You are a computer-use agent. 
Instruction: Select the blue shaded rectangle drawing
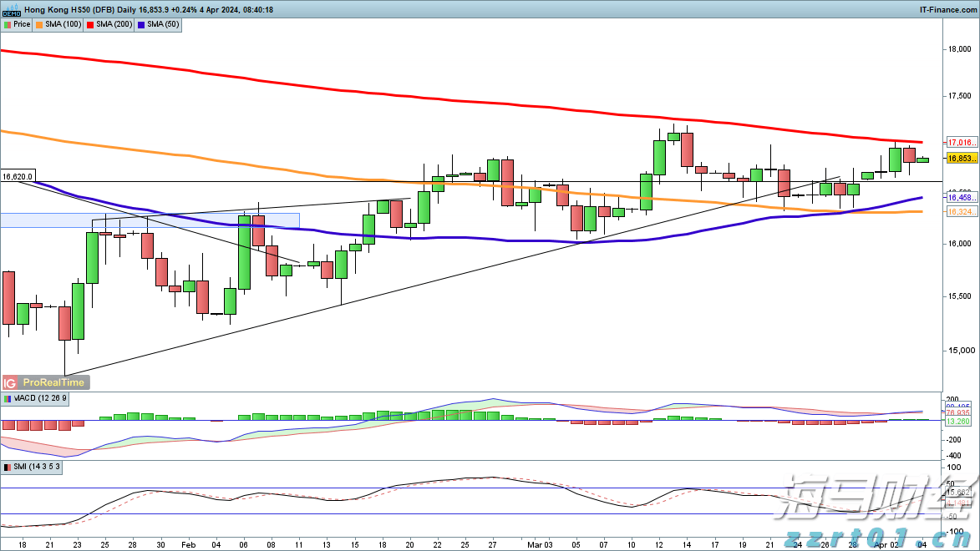pos(150,220)
